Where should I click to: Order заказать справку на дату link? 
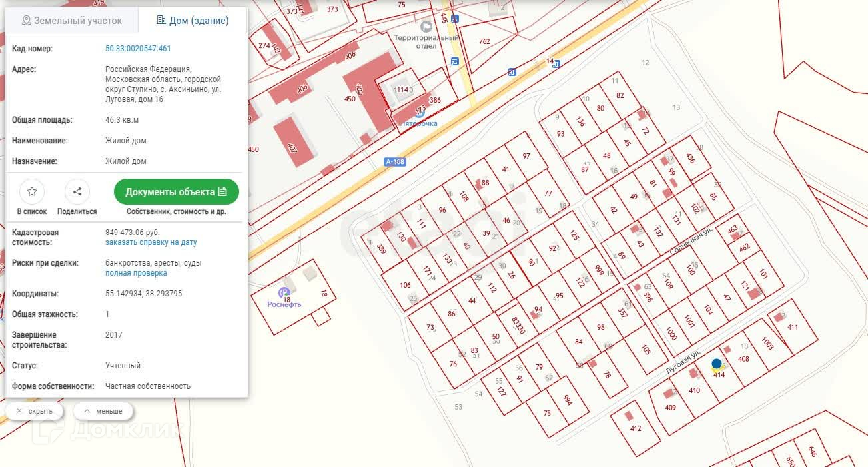pos(151,242)
